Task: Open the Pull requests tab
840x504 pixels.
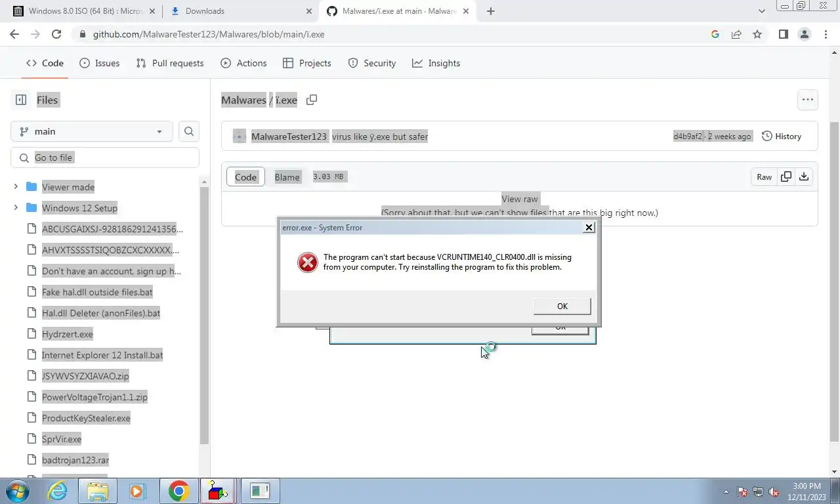Action: pyautogui.click(x=170, y=63)
